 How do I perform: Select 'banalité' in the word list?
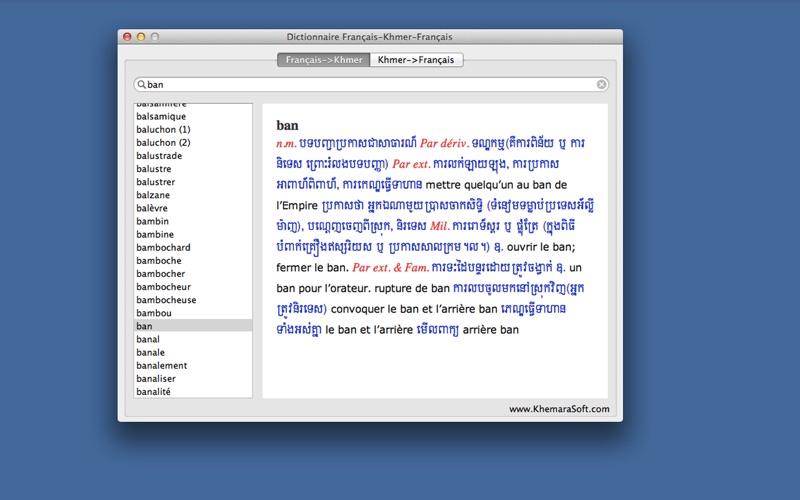pos(193,392)
